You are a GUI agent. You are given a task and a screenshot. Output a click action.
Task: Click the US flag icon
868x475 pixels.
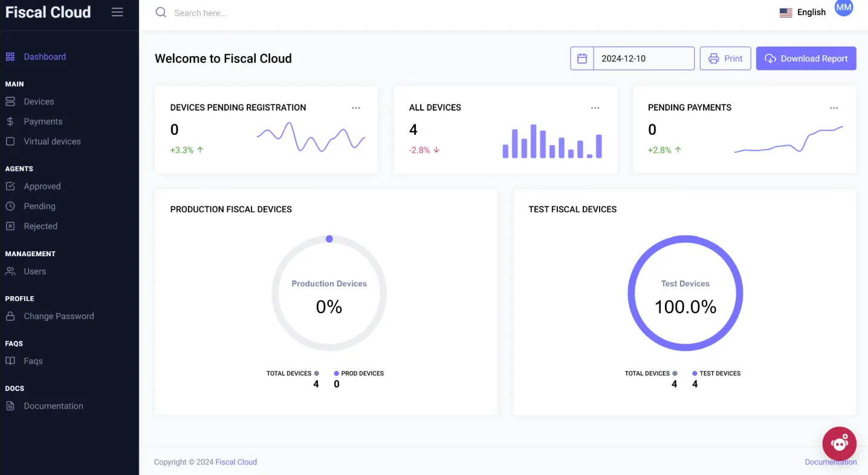coord(786,13)
